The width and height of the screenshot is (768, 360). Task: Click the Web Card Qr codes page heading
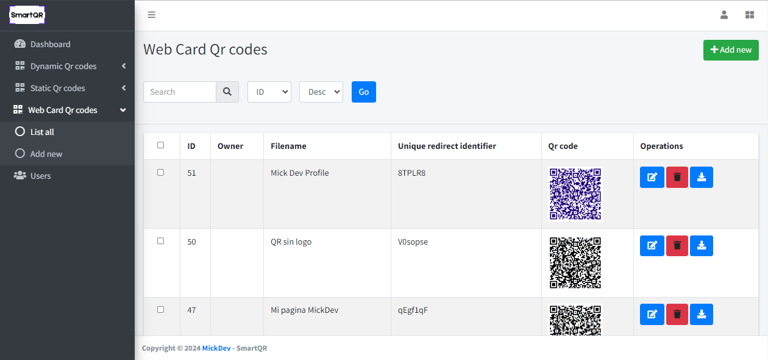[x=205, y=49]
